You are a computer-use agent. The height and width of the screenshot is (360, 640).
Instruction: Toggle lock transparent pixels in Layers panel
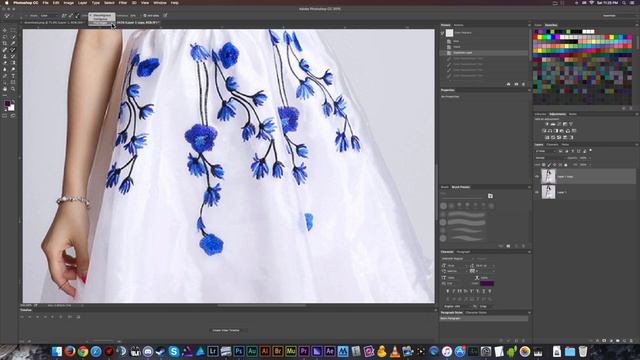(x=544, y=165)
